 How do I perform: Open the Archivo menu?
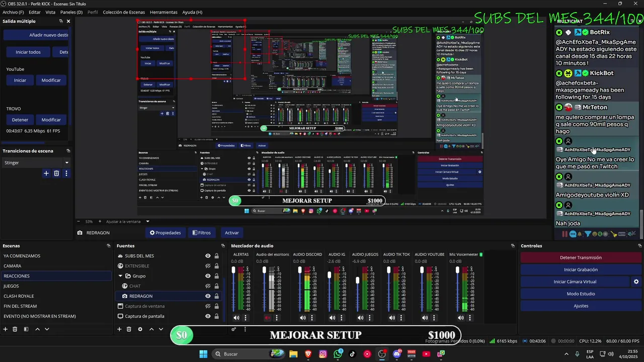click(14, 12)
